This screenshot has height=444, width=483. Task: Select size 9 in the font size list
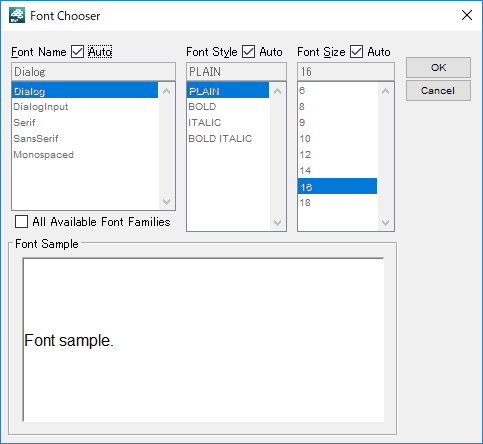(x=338, y=123)
